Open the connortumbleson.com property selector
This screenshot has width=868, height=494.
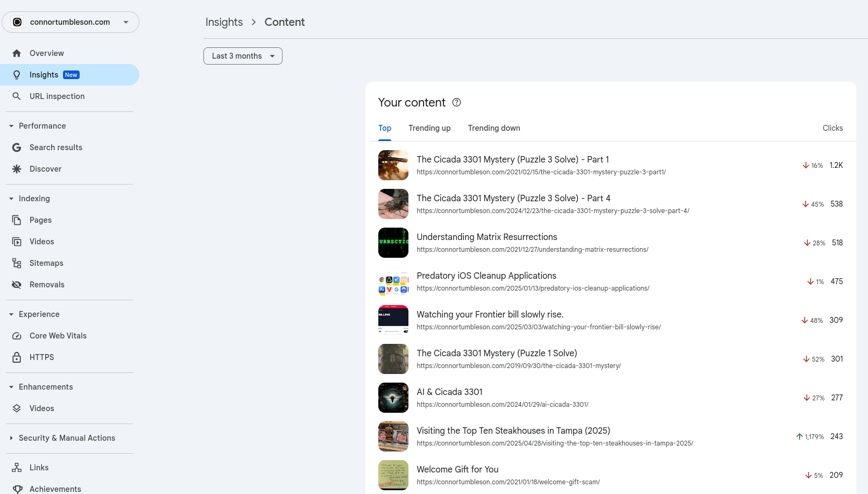click(70, 22)
